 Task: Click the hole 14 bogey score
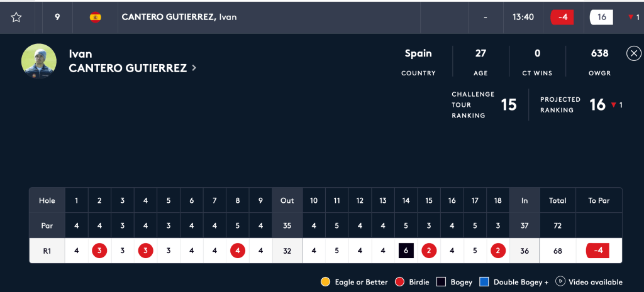click(406, 251)
